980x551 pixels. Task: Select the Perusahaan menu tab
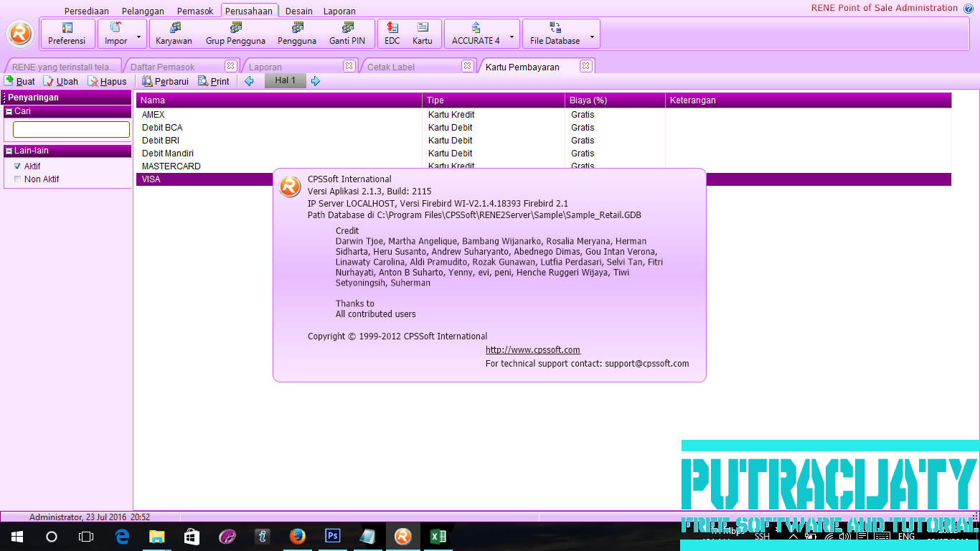[x=249, y=11]
